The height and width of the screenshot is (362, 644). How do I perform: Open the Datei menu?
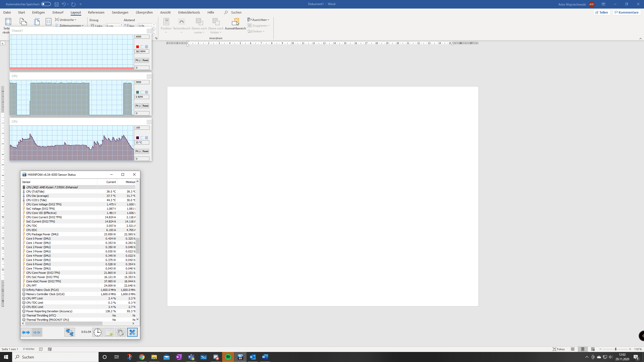tap(7, 12)
